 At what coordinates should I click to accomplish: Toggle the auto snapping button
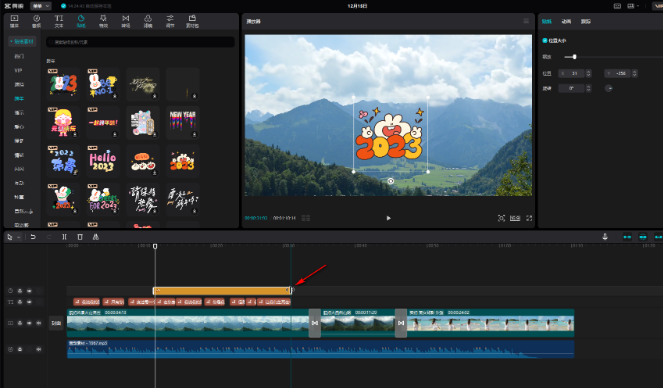click(x=643, y=237)
